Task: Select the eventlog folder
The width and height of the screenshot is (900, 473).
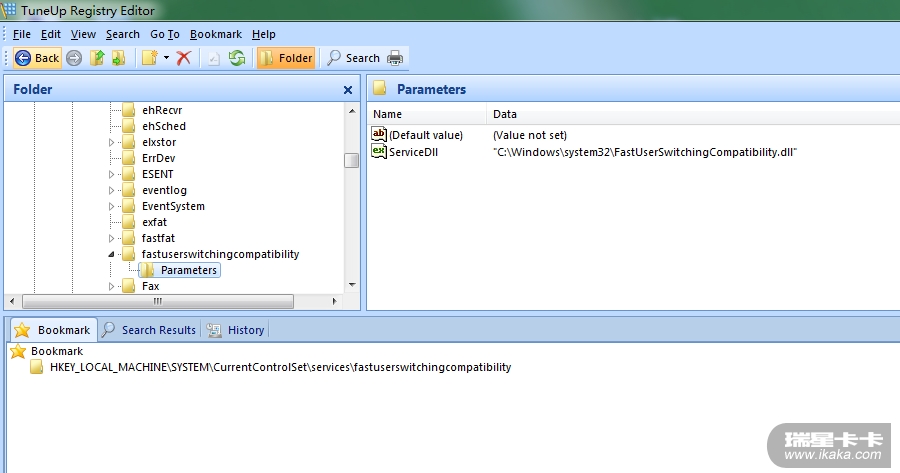Action: tap(164, 191)
